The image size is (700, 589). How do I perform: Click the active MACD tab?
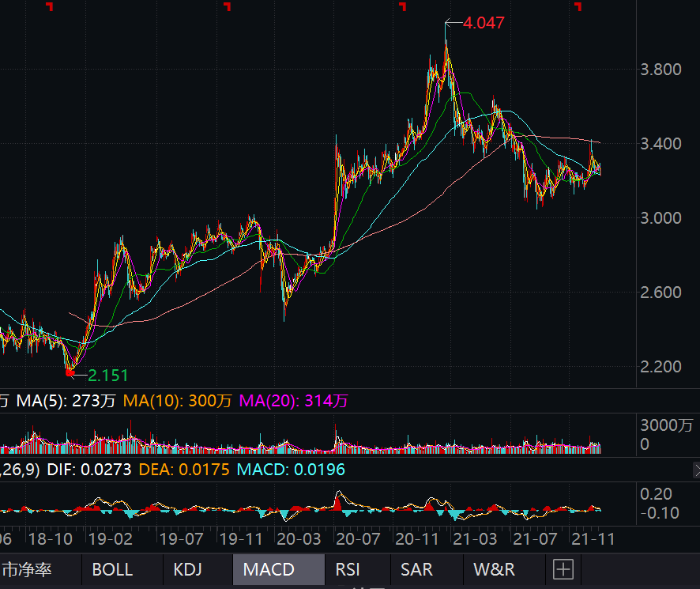269,569
